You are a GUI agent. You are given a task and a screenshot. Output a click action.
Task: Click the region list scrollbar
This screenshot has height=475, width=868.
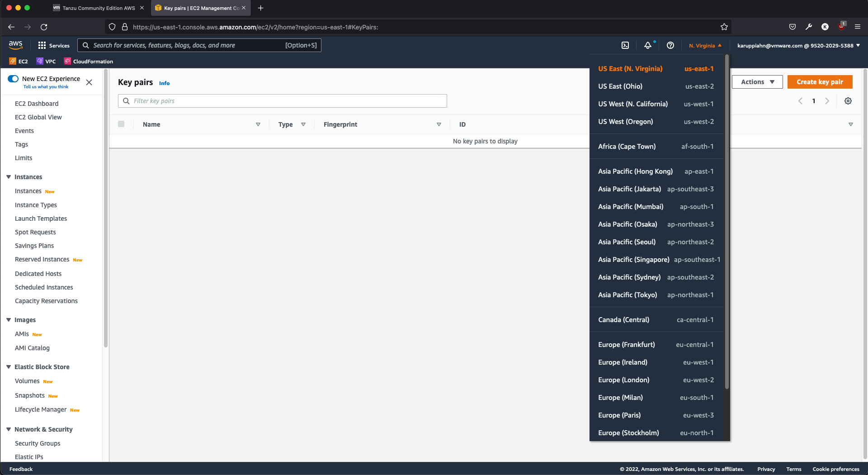tap(727, 222)
